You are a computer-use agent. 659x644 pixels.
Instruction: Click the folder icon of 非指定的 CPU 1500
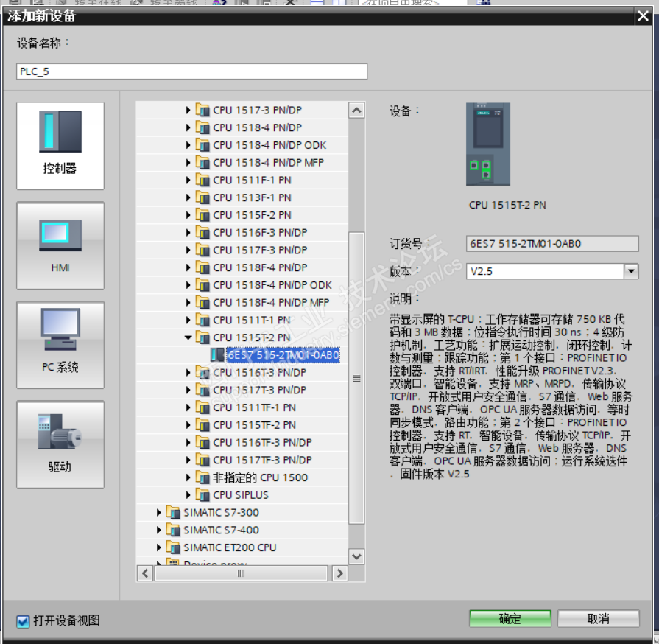click(x=202, y=477)
